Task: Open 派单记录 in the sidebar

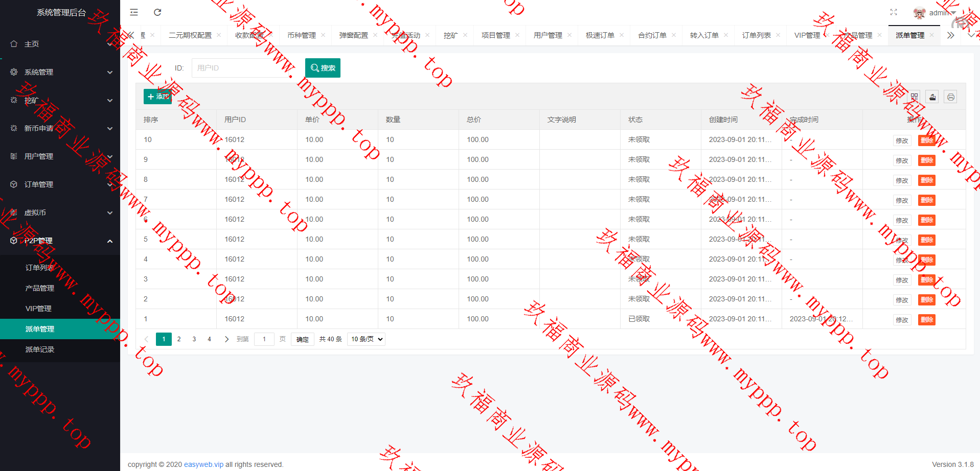Action: 40,349
